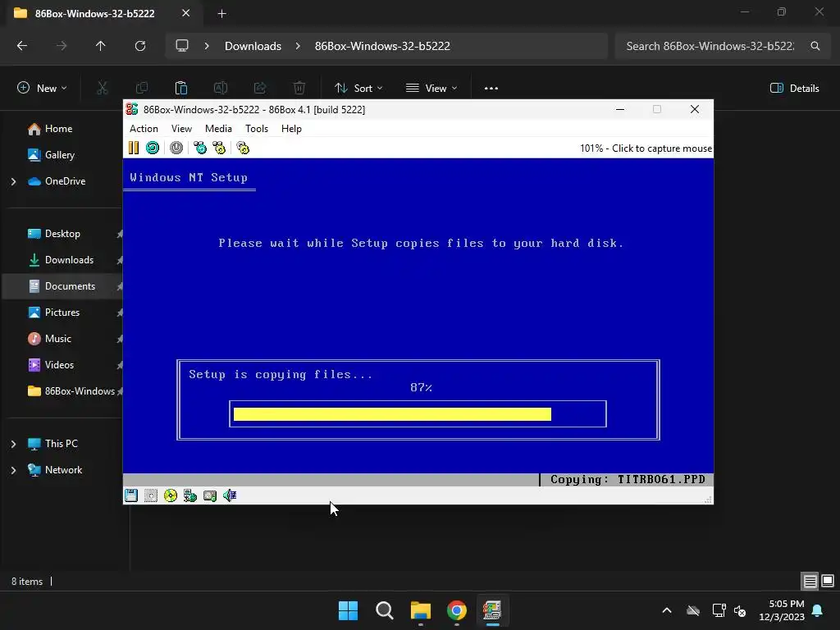The width and height of the screenshot is (840, 630).
Task: Add a new Explorer tab
Action: (x=221, y=14)
